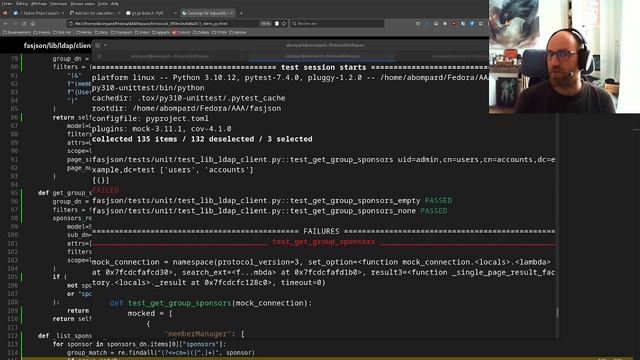Viewport: 640px width, 360px height.
Task: Go forward with the browser forward arrow
Action: 15,24
